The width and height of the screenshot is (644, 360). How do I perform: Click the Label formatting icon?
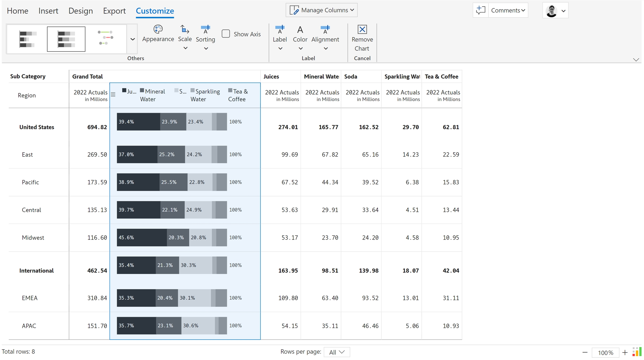click(280, 29)
